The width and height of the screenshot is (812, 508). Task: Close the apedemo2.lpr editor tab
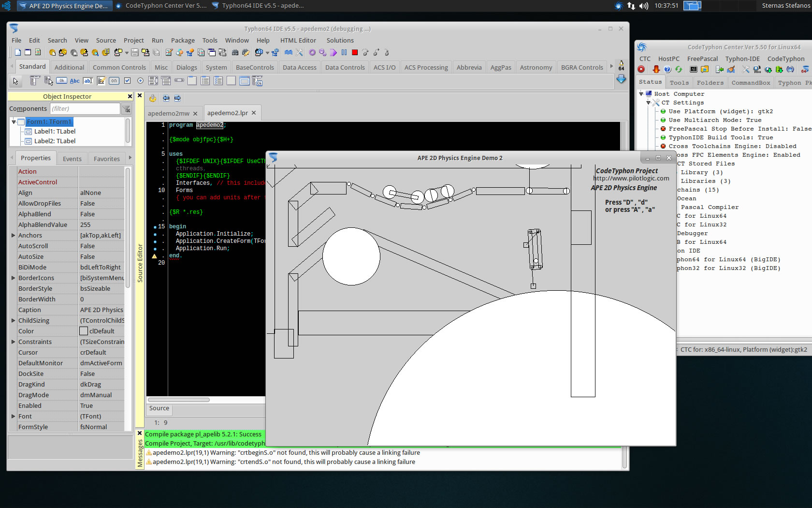point(254,113)
